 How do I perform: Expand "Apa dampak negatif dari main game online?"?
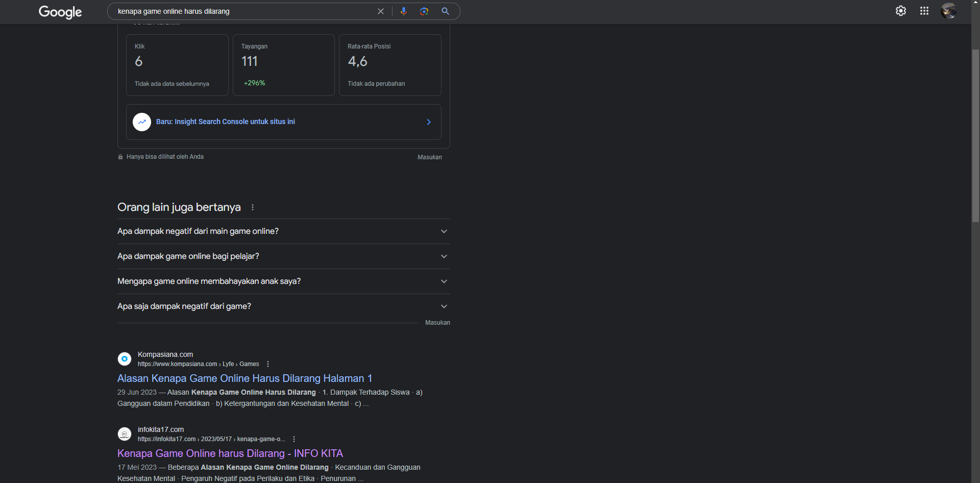tap(283, 231)
